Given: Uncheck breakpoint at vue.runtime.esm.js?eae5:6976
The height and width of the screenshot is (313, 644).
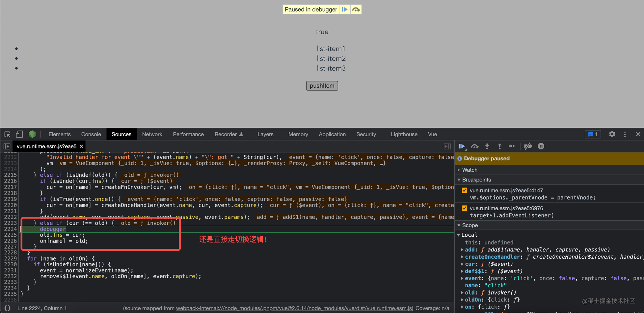Looking at the screenshot, I should (x=465, y=208).
